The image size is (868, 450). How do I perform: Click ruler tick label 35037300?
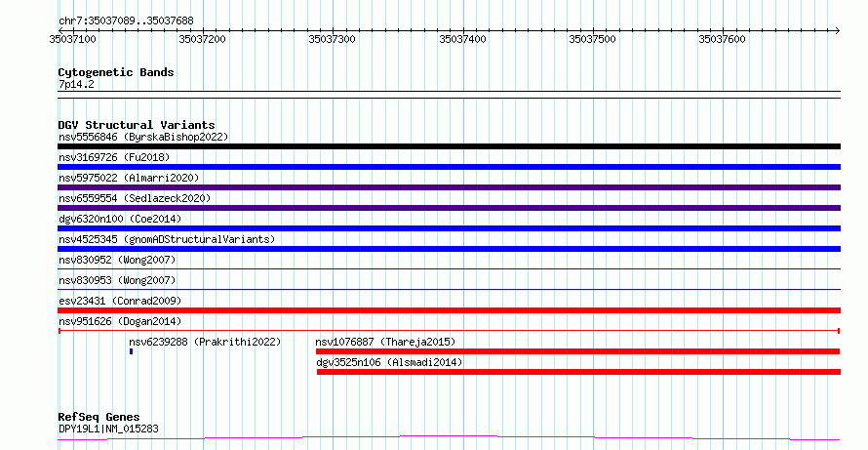(x=333, y=39)
